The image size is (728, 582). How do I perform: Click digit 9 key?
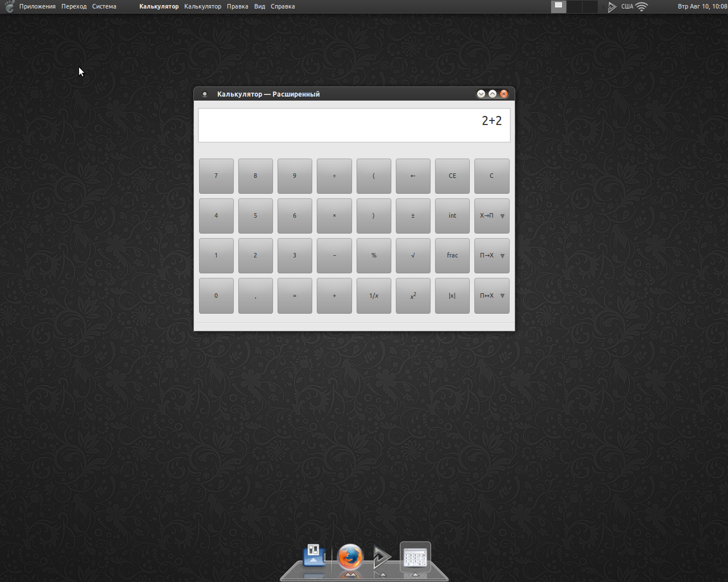tap(295, 176)
